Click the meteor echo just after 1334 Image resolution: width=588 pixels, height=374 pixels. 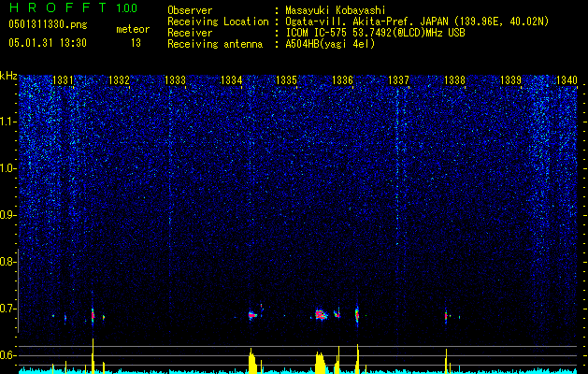coord(252,315)
